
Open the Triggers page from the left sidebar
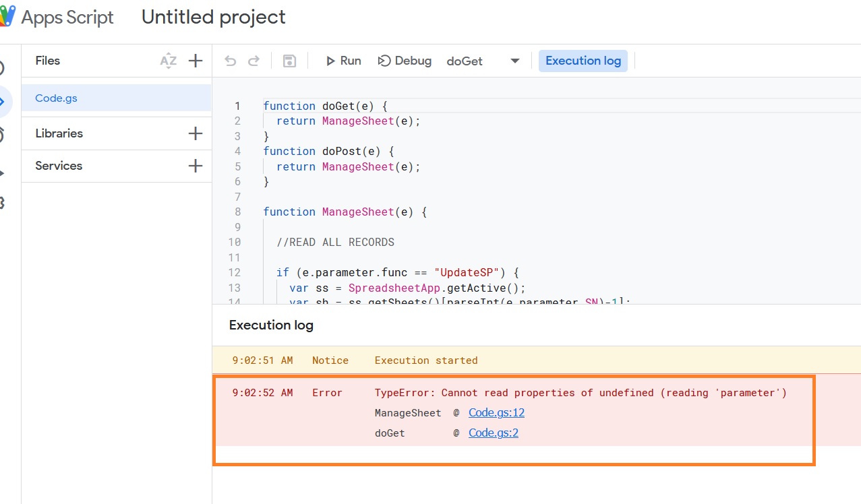(3, 135)
